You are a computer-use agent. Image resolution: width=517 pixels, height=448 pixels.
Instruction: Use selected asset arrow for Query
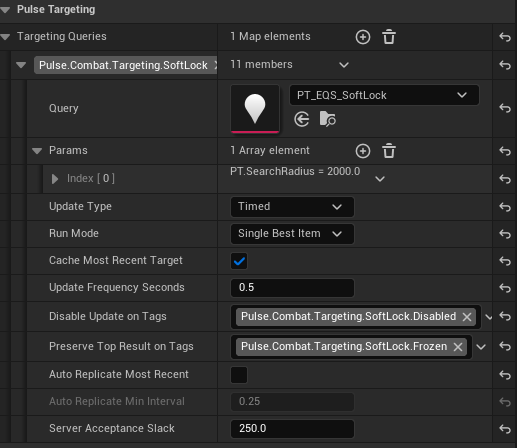point(302,119)
